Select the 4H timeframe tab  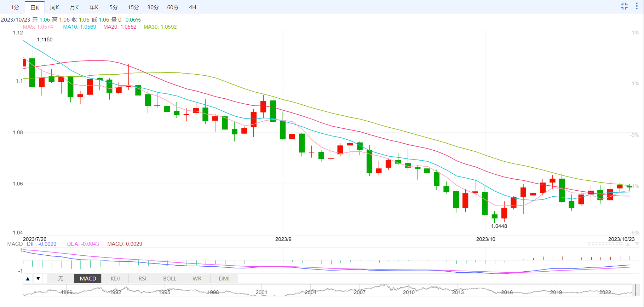[x=192, y=7]
